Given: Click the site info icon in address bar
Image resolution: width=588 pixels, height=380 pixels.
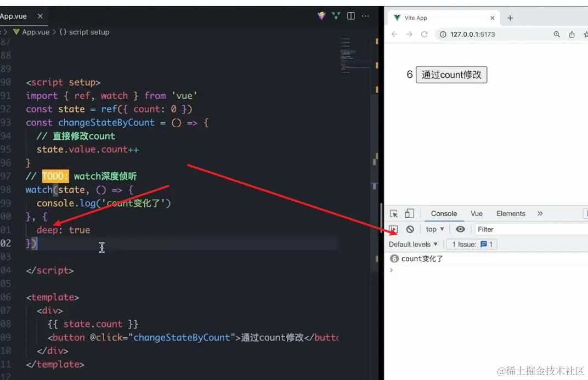Looking at the screenshot, I should [x=443, y=34].
